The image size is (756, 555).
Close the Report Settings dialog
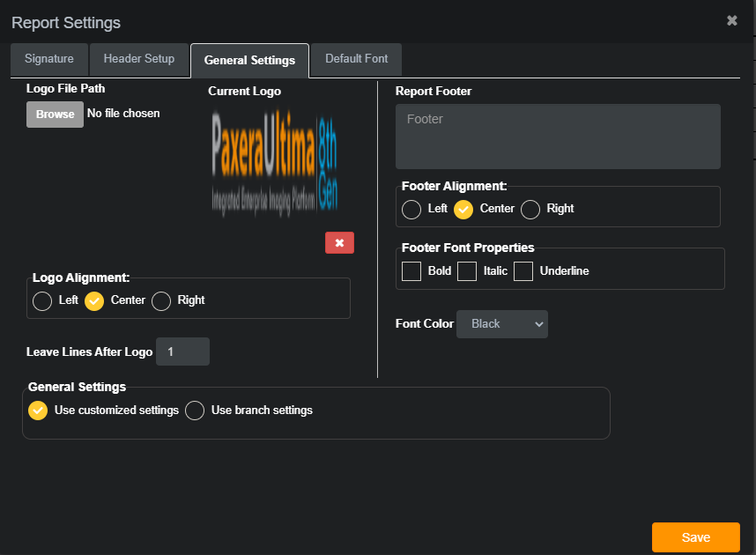(x=731, y=21)
